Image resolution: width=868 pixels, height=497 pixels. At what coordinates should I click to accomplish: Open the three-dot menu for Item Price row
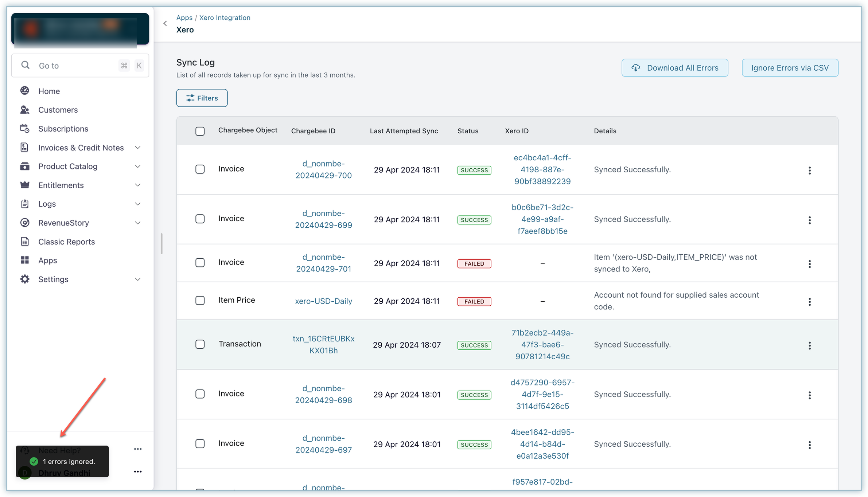810,302
